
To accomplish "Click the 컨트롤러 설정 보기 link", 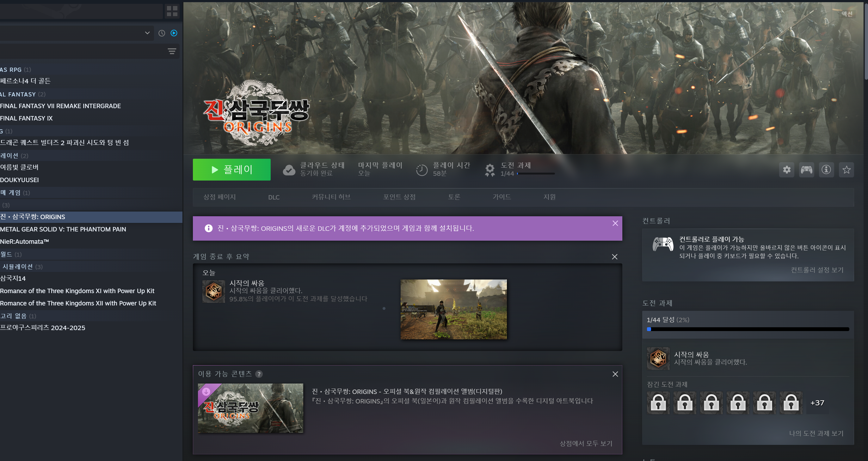I will point(817,270).
